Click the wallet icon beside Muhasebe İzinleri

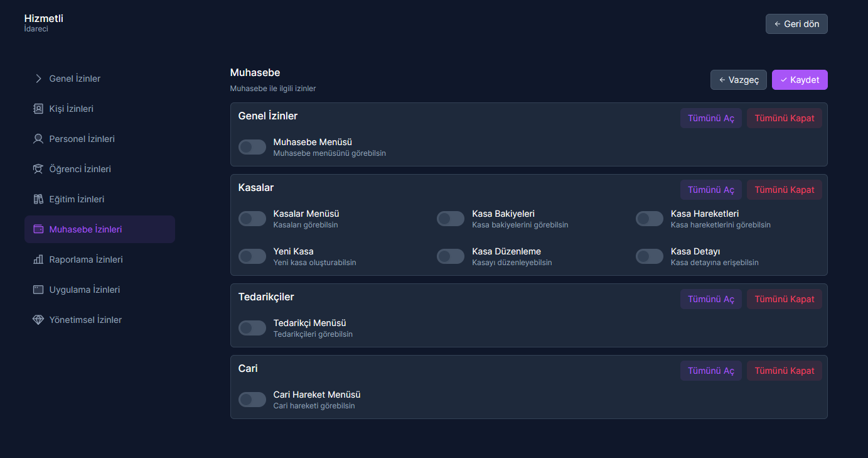tap(38, 229)
